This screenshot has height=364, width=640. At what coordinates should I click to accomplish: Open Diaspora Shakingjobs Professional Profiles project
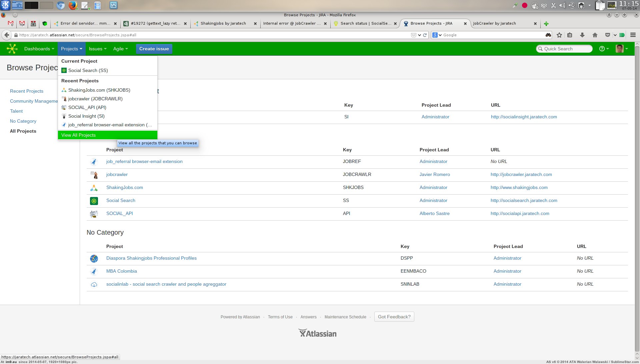[x=151, y=258]
